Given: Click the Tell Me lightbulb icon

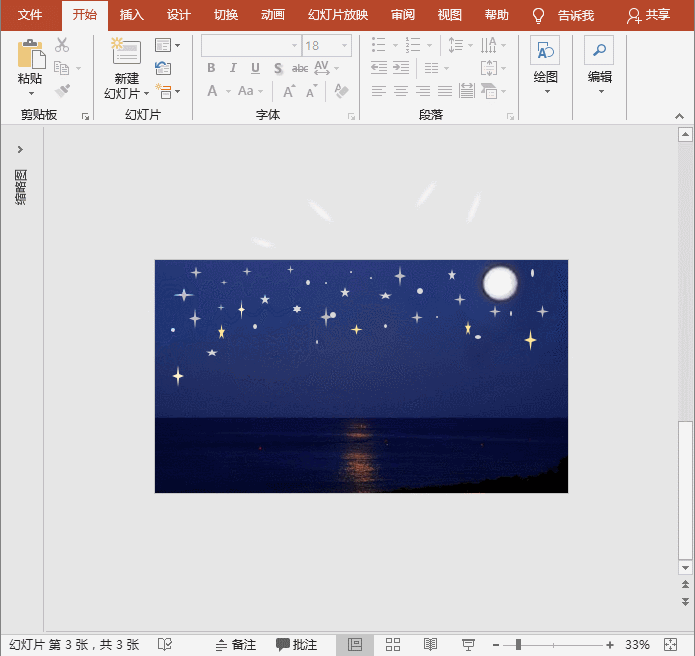Looking at the screenshot, I should click(x=538, y=16).
